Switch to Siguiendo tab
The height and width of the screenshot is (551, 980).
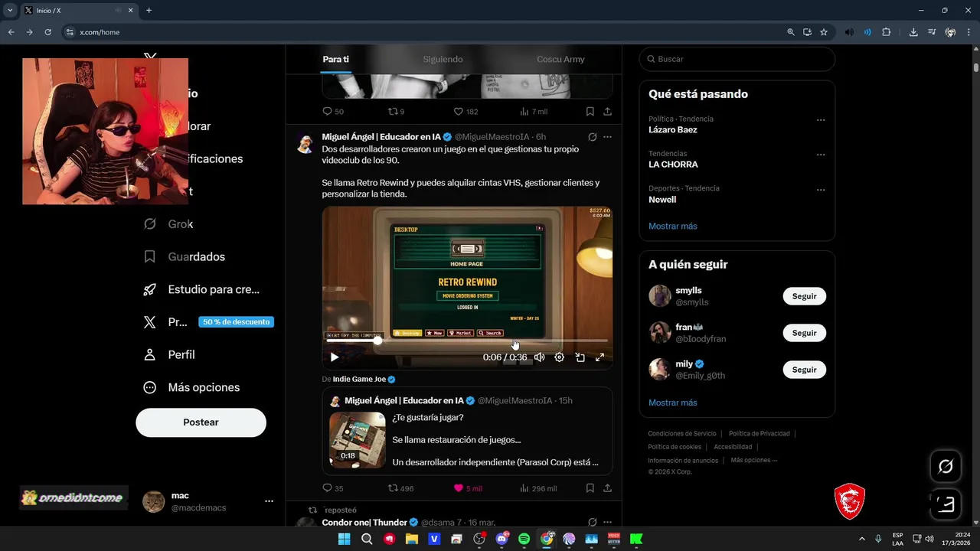pos(443,59)
